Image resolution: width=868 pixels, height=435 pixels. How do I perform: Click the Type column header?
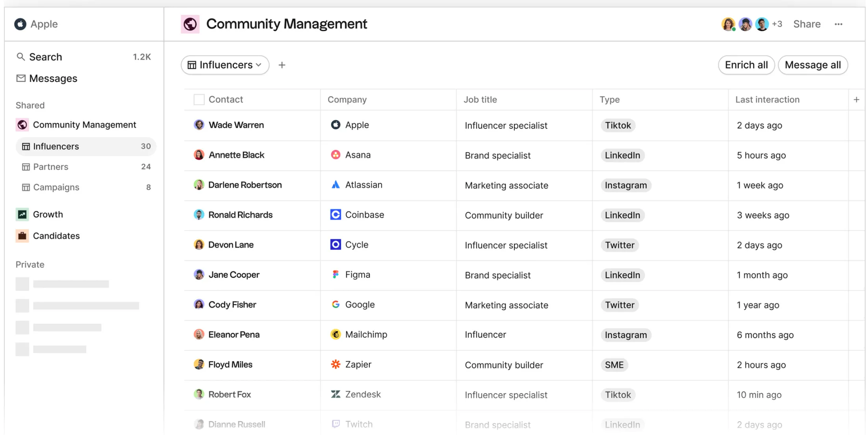coord(610,100)
